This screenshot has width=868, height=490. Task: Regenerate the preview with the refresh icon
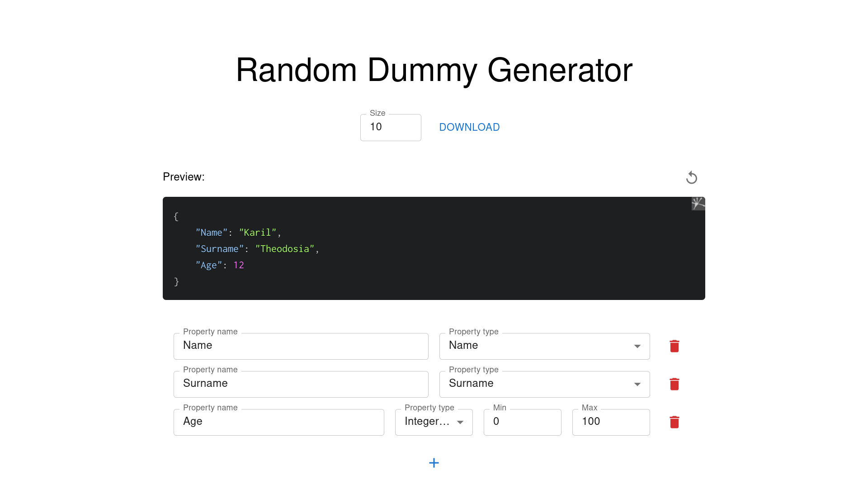coord(691,177)
